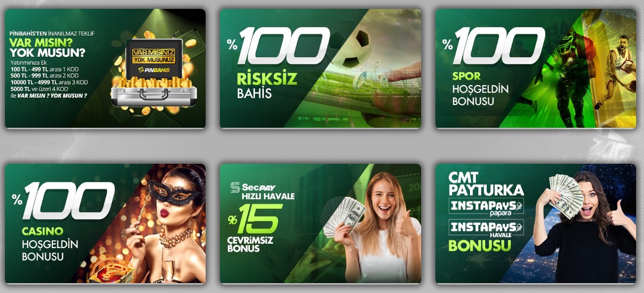644x293 pixels.
Task: Click the Pinbahis logo on the briefcase
Action: 154,70
